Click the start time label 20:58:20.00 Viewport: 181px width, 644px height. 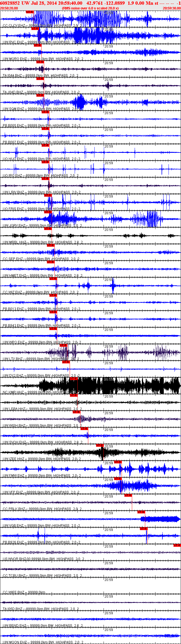click(9, 8)
